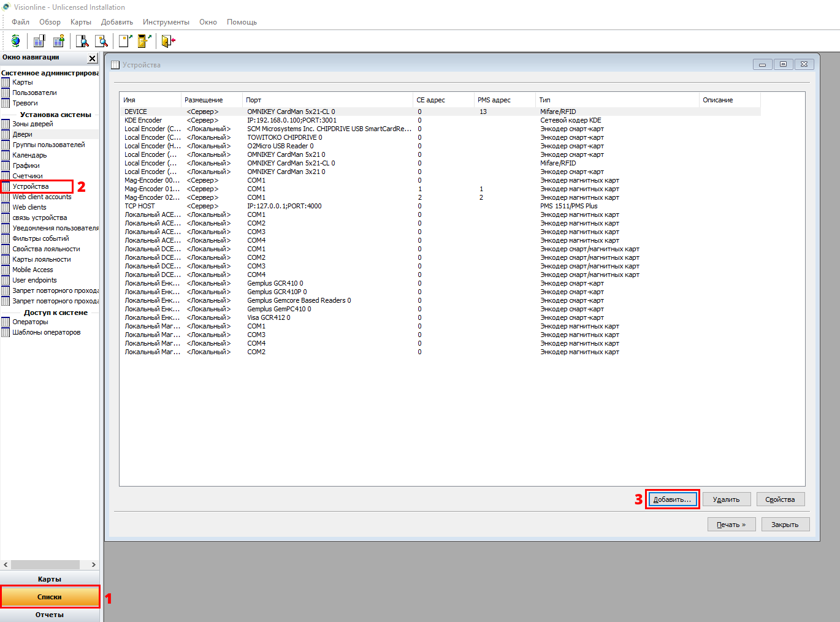
Task: Sort devices by Имя column header
Action: pyautogui.click(x=150, y=100)
